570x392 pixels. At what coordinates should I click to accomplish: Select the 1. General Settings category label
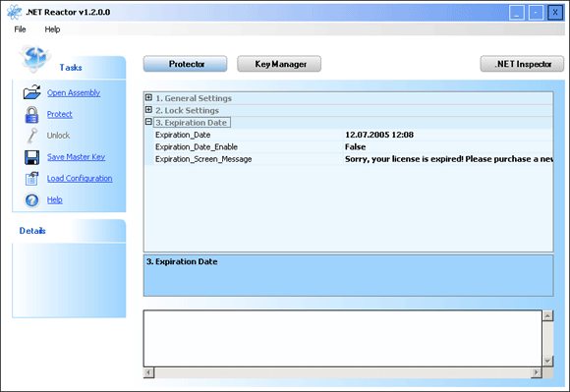point(194,98)
